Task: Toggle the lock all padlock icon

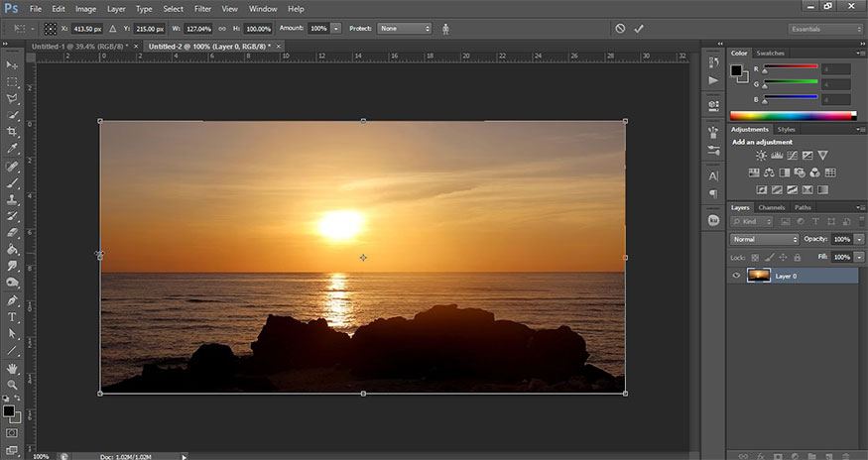Action: click(798, 257)
